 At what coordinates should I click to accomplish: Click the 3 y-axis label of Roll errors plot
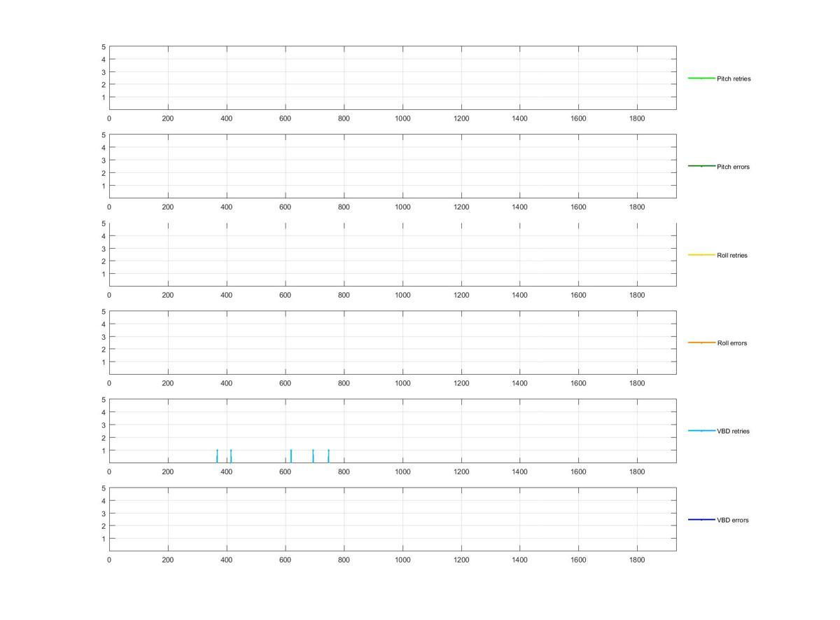pyautogui.click(x=104, y=337)
